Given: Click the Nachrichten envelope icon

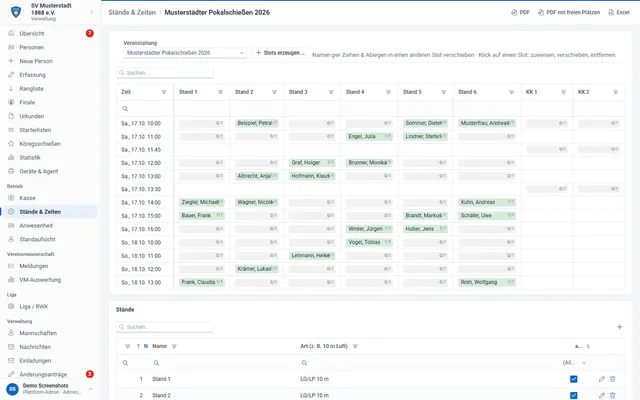Looking at the screenshot, I should (11, 347).
